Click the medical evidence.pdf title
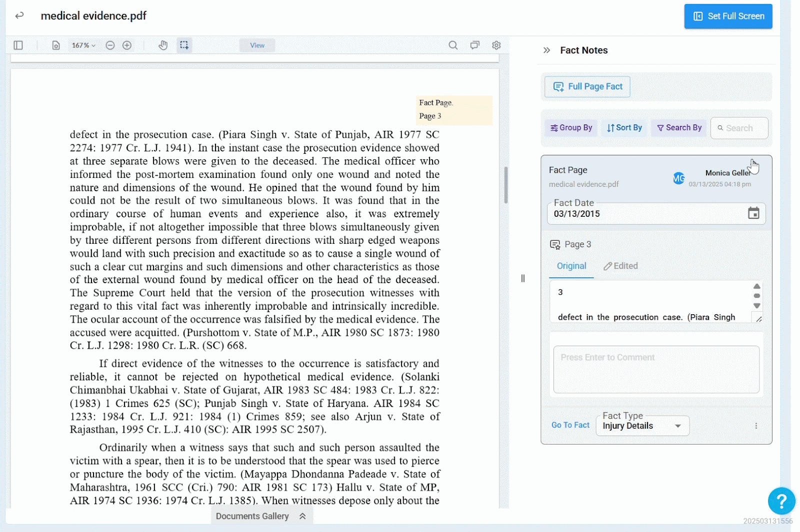Viewport: 800px width, 532px height. [93, 16]
